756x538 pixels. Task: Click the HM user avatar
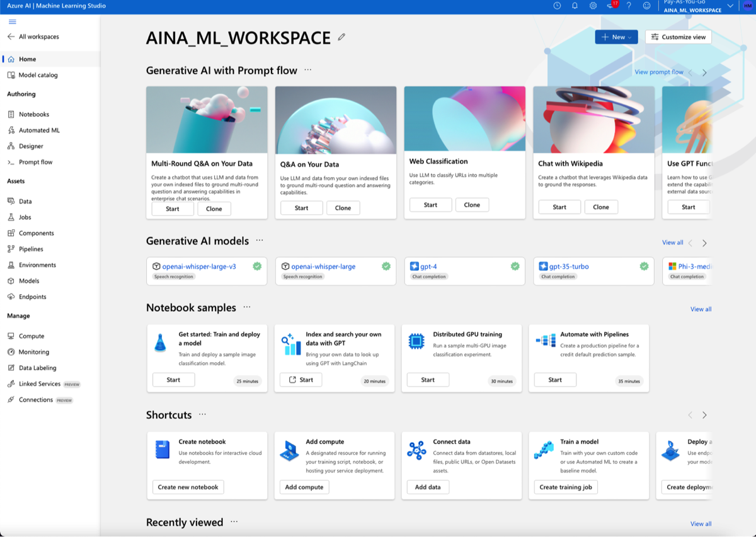pyautogui.click(x=747, y=6)
